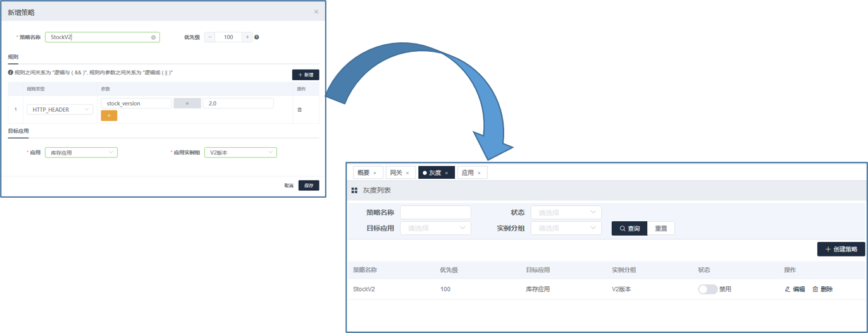Viewport: 868px width, 333px height.
Task: Enable the StockV2 strategy status switch
Action: click(707, 289)
